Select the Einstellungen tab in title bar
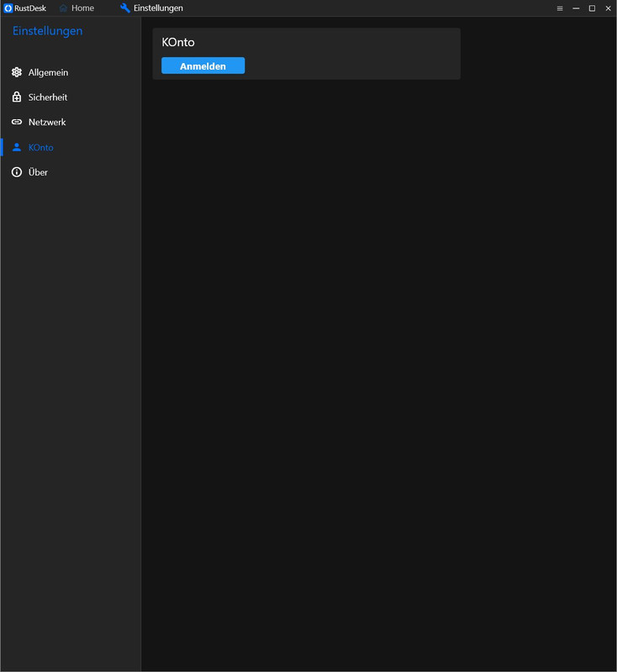The height and width of the screenshot is (672, 617). 152,8
